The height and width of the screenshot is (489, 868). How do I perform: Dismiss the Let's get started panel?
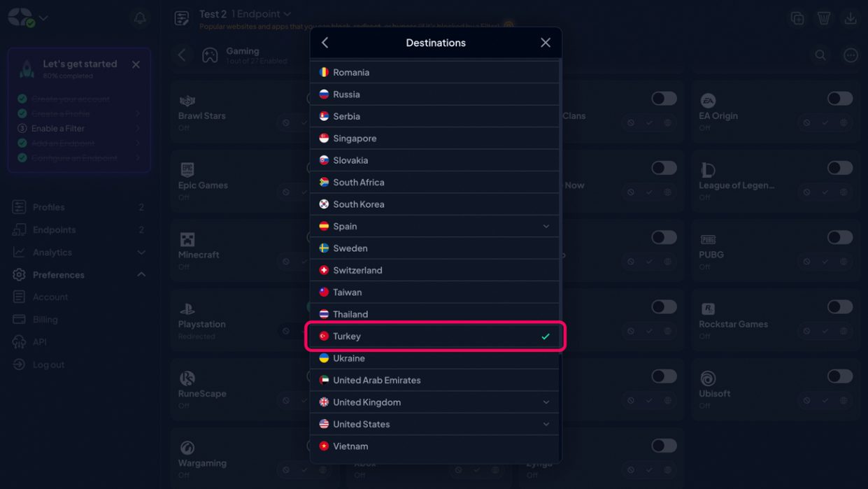click(136, 64)
